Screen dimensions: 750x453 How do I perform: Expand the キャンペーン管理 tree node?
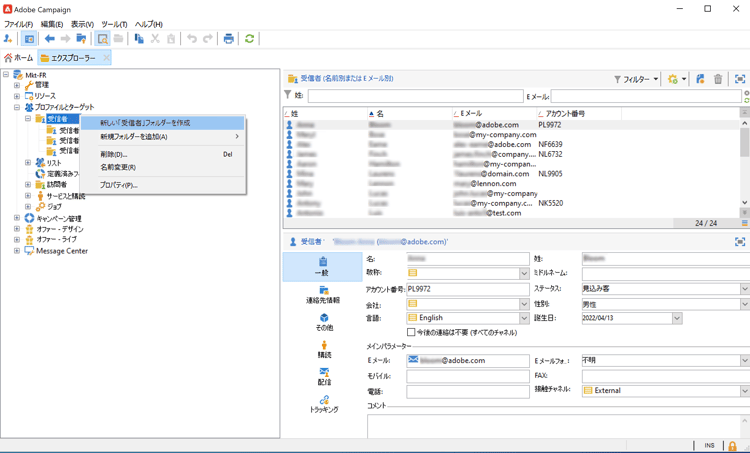coord(17,218)
